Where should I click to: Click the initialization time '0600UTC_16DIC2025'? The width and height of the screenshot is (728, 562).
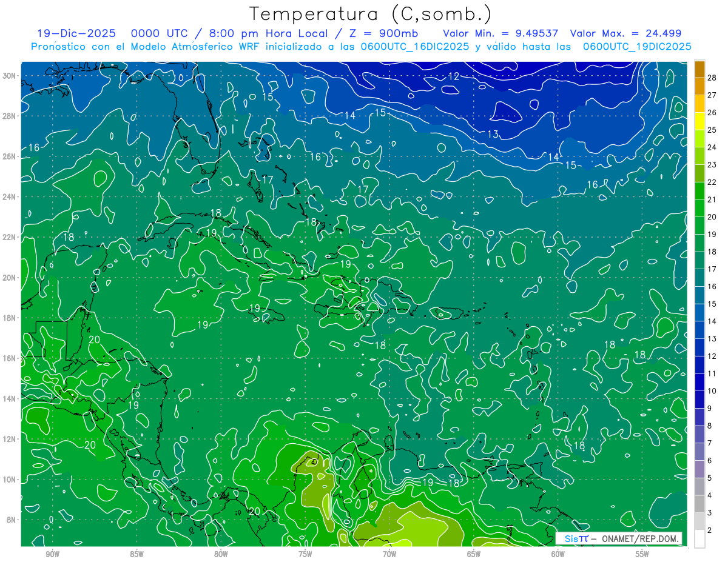coord(415,47)
